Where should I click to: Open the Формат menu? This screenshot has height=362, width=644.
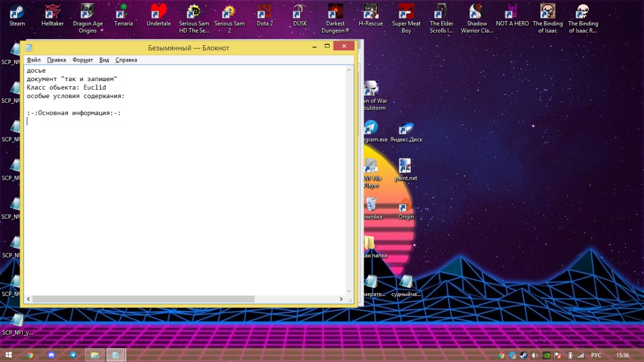[x=83, y=60]
